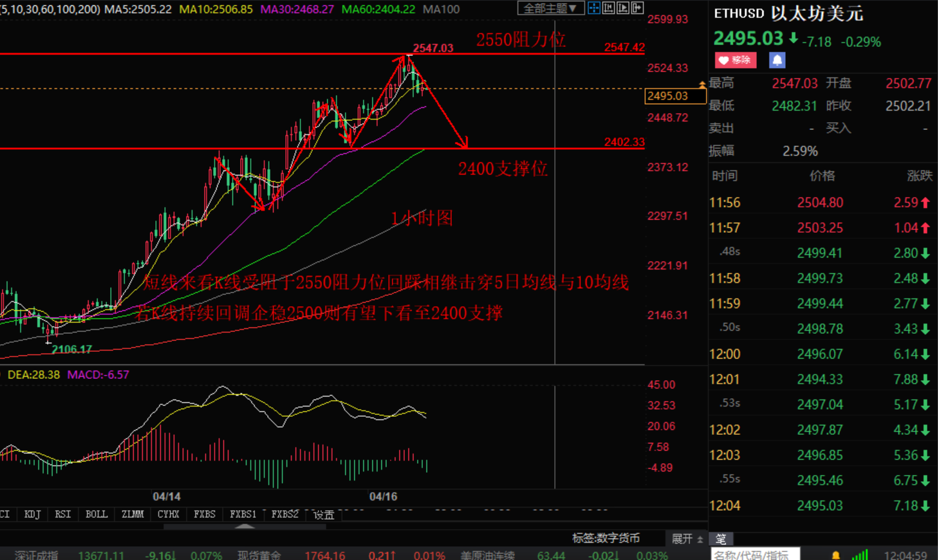Select the KDJ indicator tab
The width and height of the screenshot is (938, 560).
pyautogui.click(x=32, y=514)
